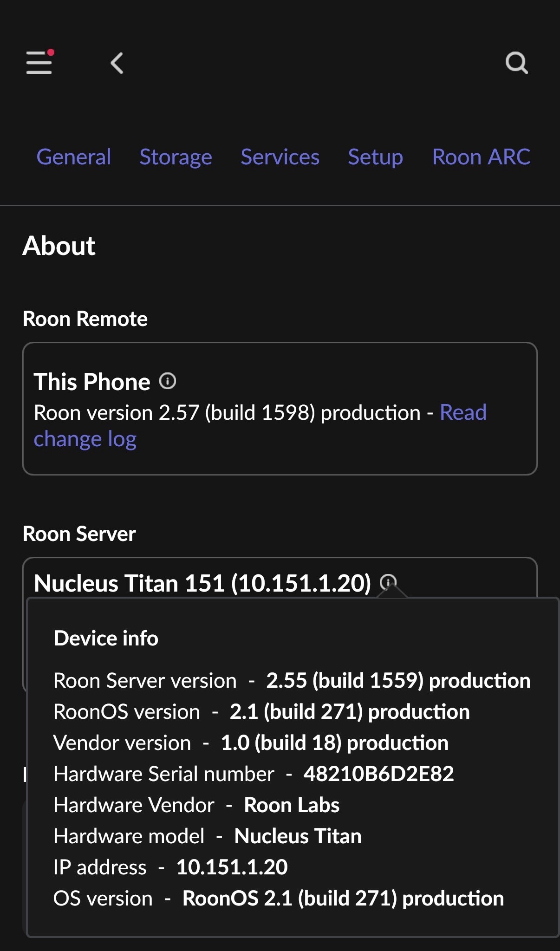Open the Storage tab
560x951 pixels.
(176, 157)
